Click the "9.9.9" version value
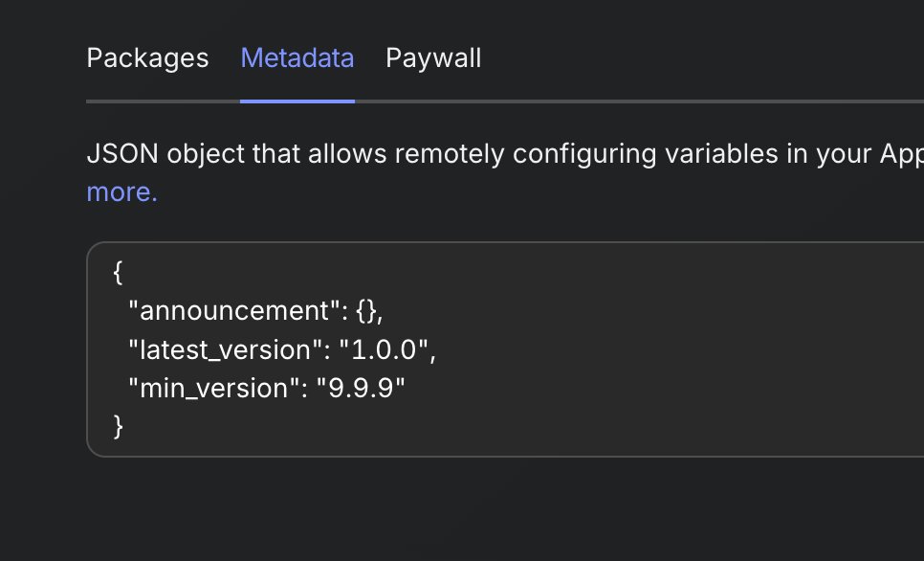Image resolution: width=924 pixels, height=561 pixels. (x=361, y=388)
